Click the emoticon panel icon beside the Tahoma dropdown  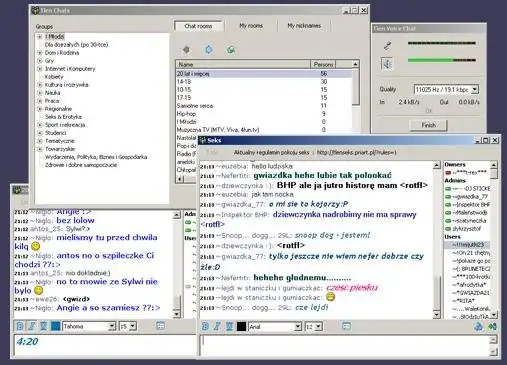pyautogui.click(x=160, y=326)
